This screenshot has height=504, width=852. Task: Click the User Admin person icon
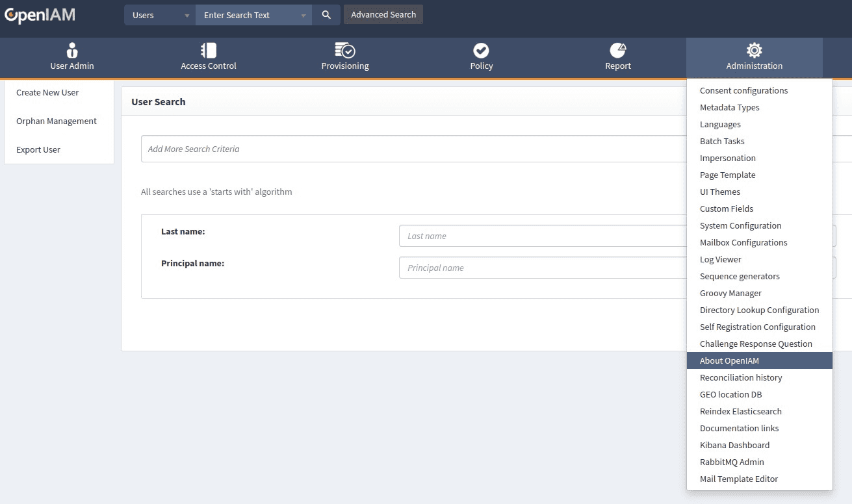pyautogui.click(x=72, y=51)
